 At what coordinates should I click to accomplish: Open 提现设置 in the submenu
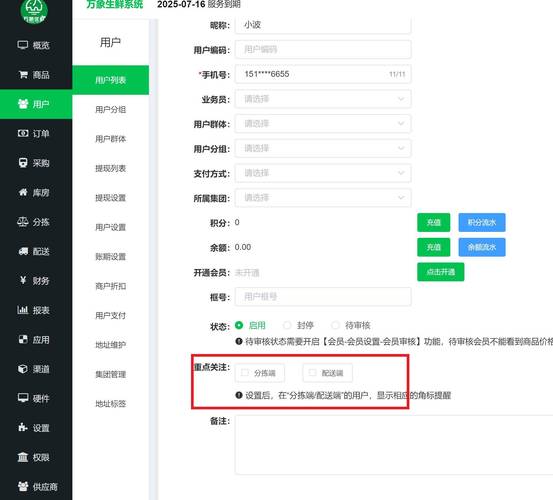tap(110, 198)
